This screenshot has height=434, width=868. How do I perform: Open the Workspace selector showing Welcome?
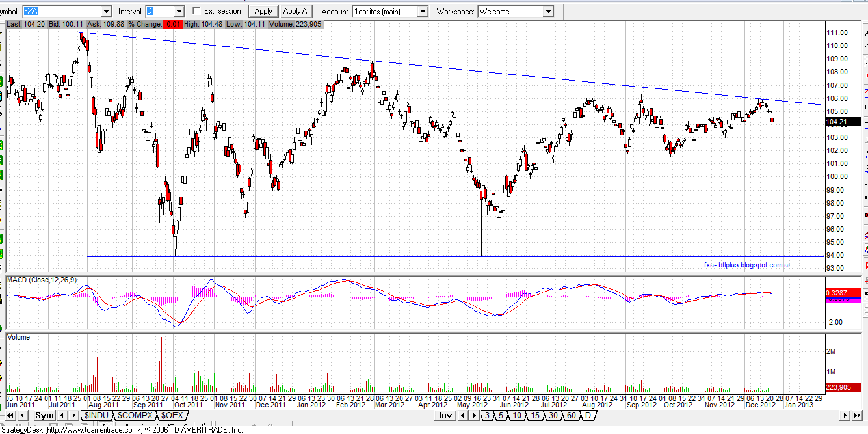(548, 11)
